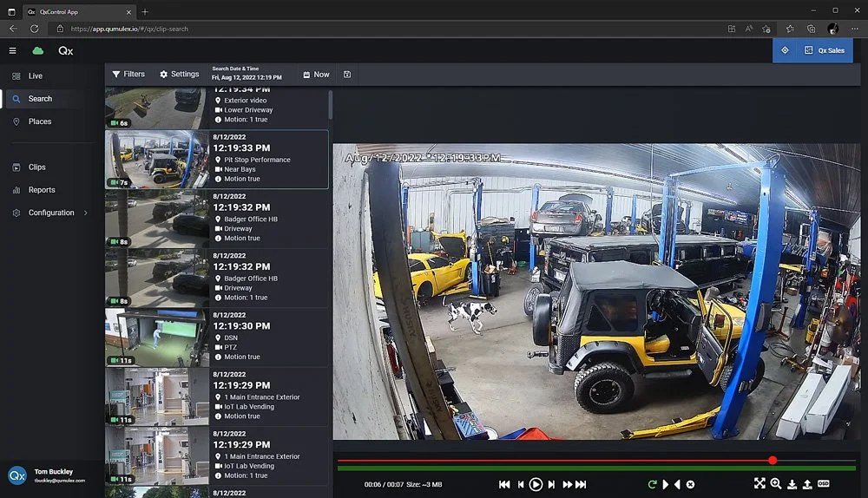The width and height of the screenshot is (868, 498).
Task: Download the clip
Action: click(x=792, y=484)
